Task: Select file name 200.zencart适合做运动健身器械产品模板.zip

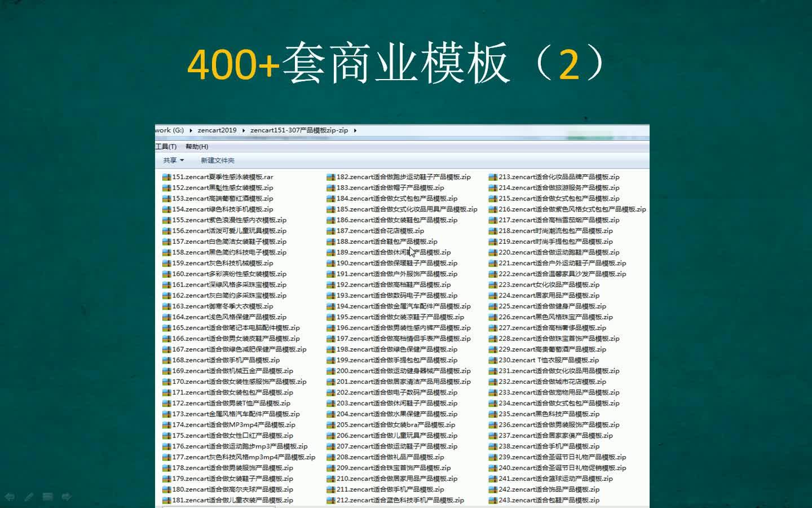Action: 404,371
